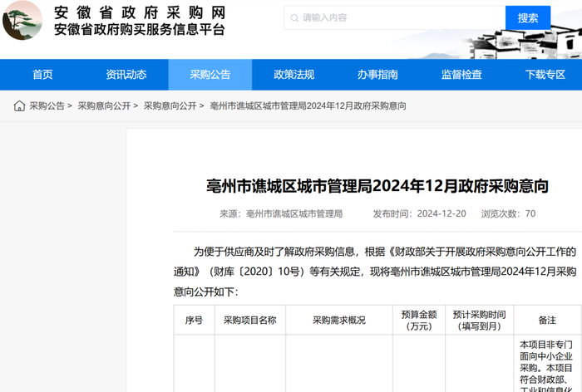582x392 pixels.
Task: Click 采购公告 breadcrumb link
Action: click(47, 106)
